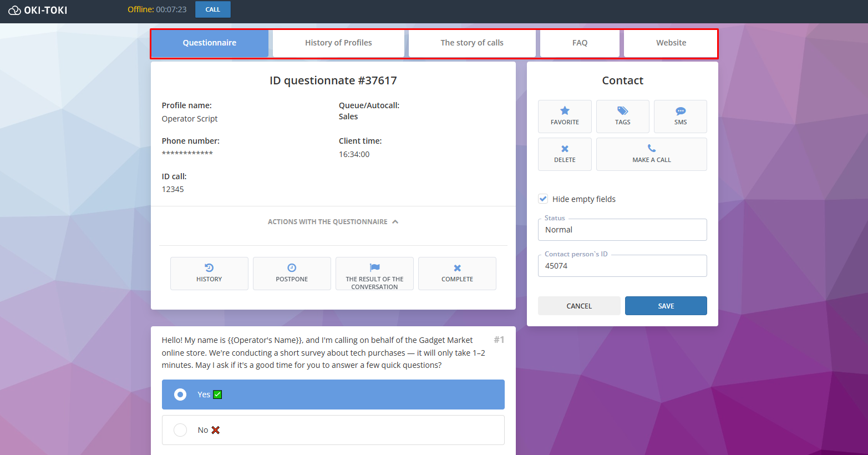Open The story of calls tab

472,43
